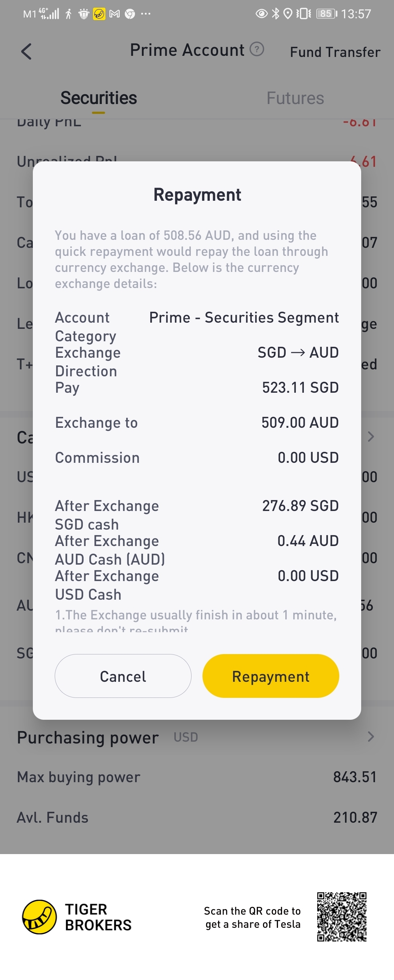Tap the Avl. Funds row

(x=197, y=817)
